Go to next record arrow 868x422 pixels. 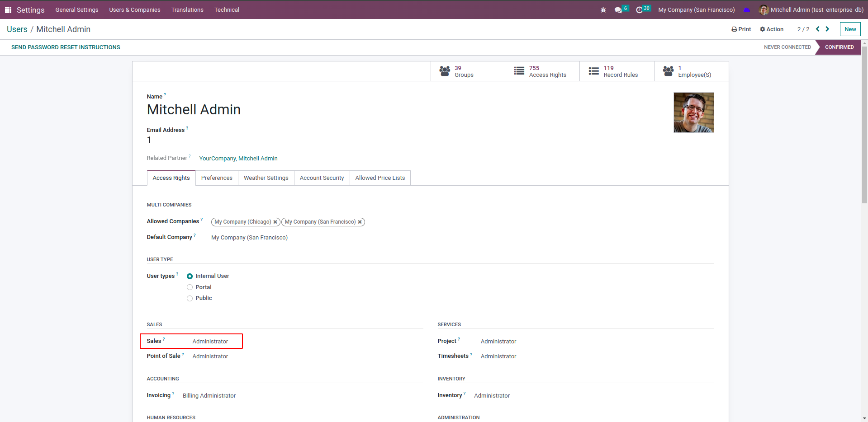click(827, 29)
